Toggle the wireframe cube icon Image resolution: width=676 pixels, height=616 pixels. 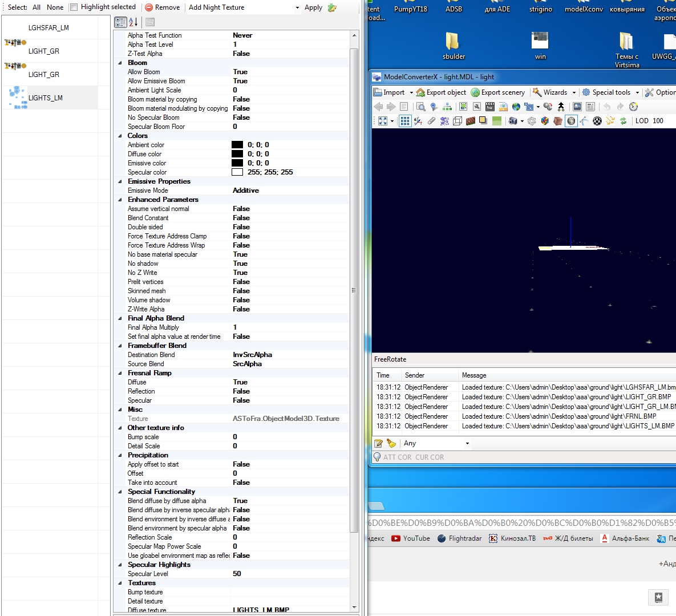458,121
